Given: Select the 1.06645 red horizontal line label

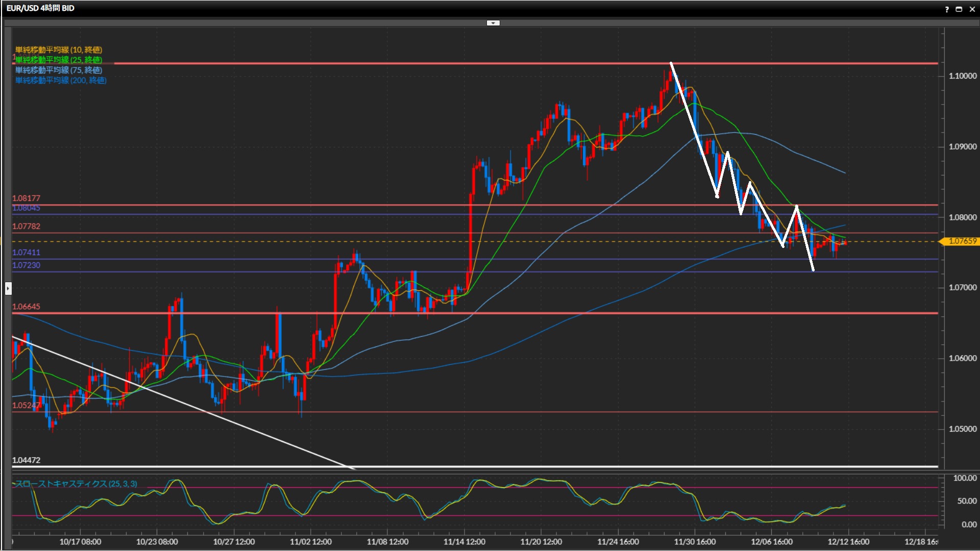Looking at the screenshot, I should [26, 307].
